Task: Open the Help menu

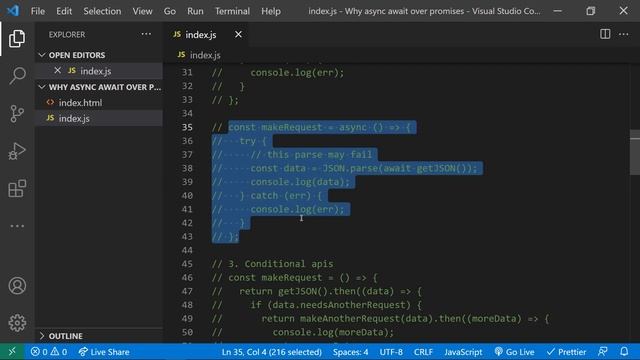Action: [x=271, y=11]
